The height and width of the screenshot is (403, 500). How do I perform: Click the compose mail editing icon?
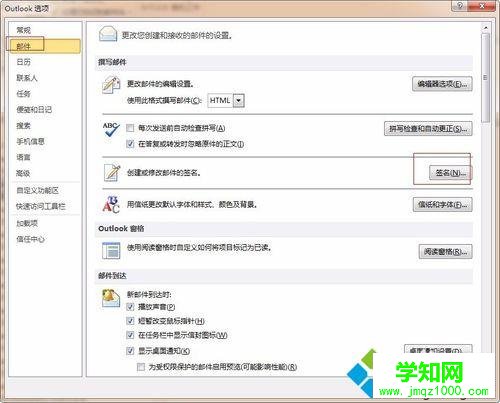point(111,85)
